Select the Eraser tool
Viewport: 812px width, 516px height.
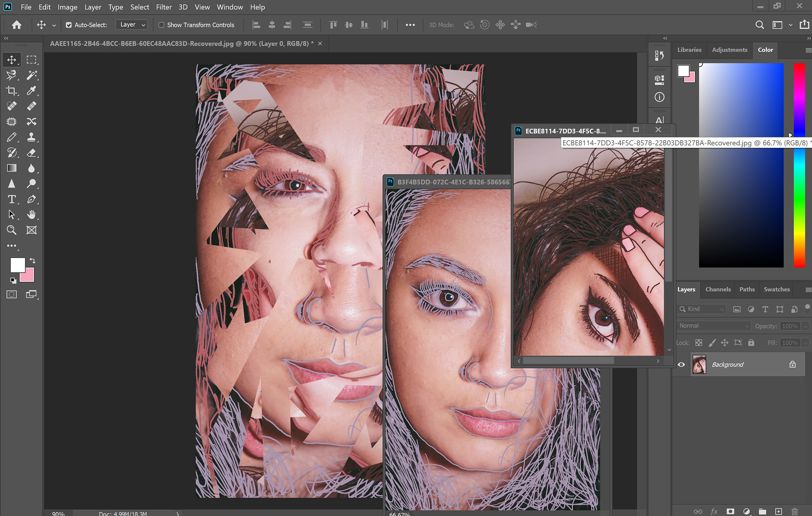(x=32, y=153)
